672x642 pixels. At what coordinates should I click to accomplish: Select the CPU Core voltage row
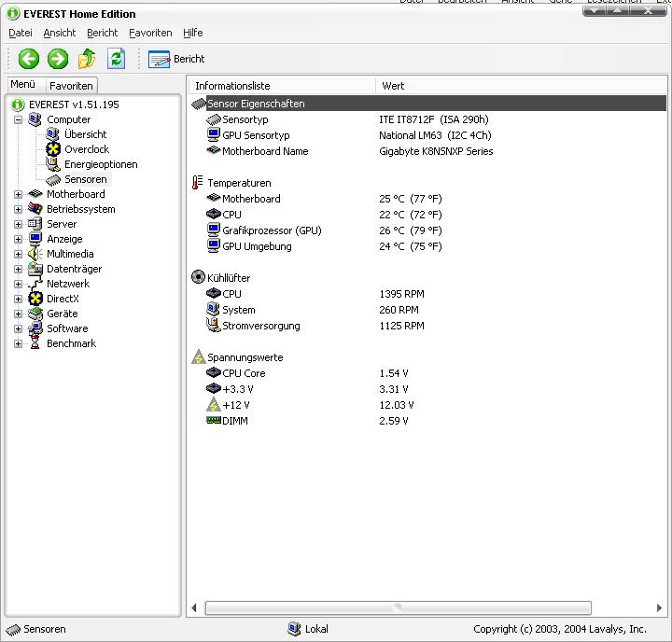click(x=428, y=373)
